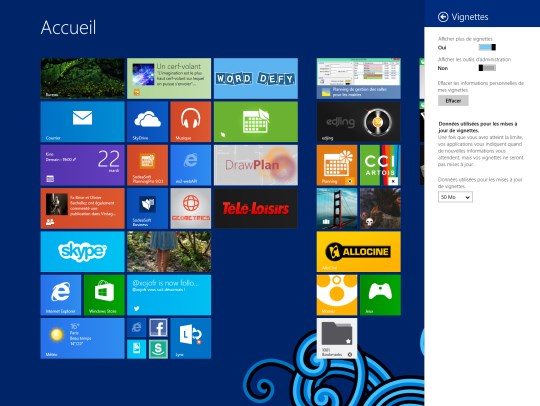Open the 'Planning de gestion des salles' tile

(x=359, y=79)
